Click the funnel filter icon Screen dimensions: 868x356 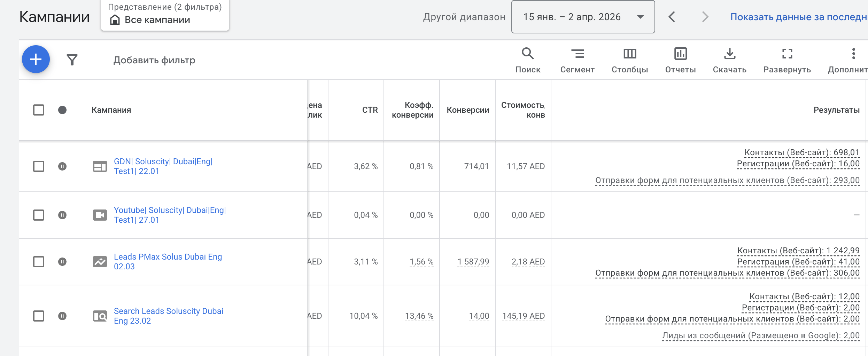coord(72,60)
